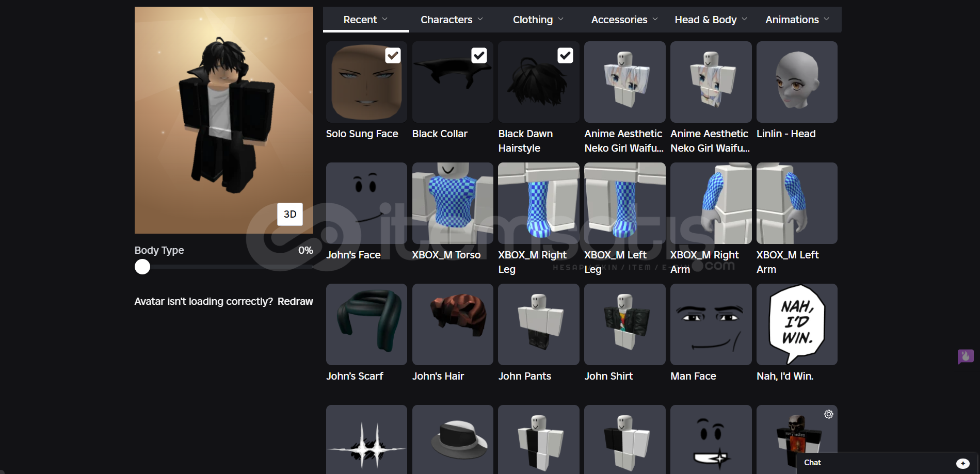The width and height of the screenshot is (980, 474).
Task: Click the Body Type slider handle
Action: click(x=142, y=267)
